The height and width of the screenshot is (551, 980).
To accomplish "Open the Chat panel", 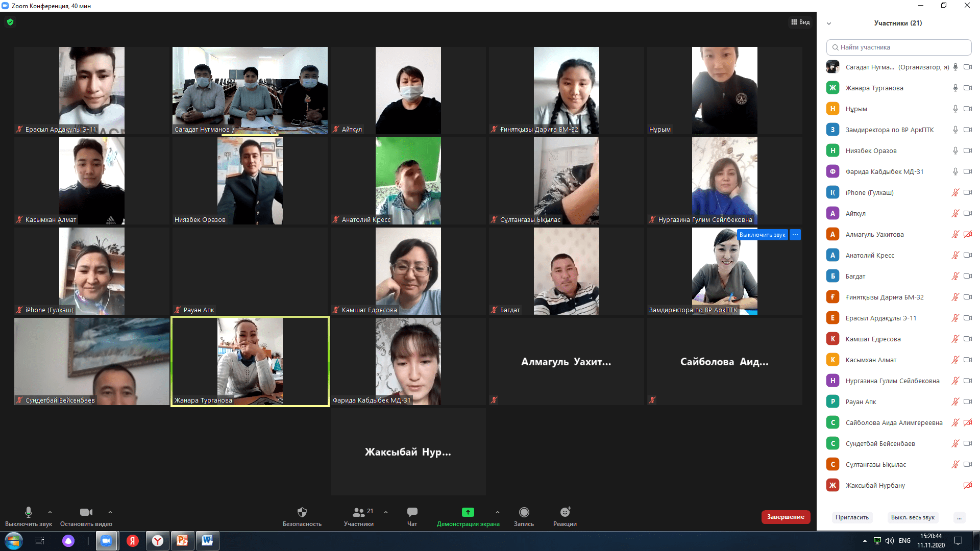I will [x=412, y=512].
